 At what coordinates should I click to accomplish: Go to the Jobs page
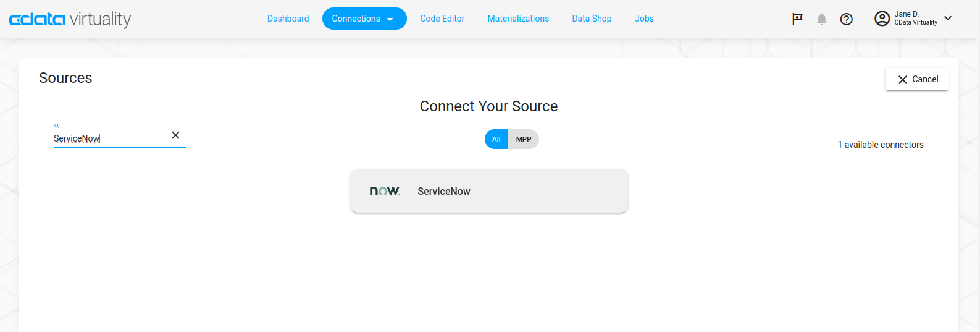(x=644, y=19)
